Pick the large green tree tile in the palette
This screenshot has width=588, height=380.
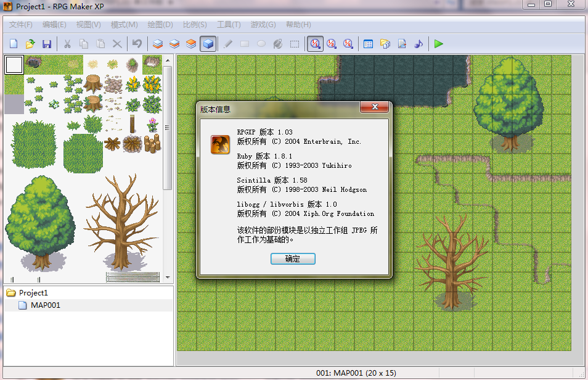tap(41, 223)
